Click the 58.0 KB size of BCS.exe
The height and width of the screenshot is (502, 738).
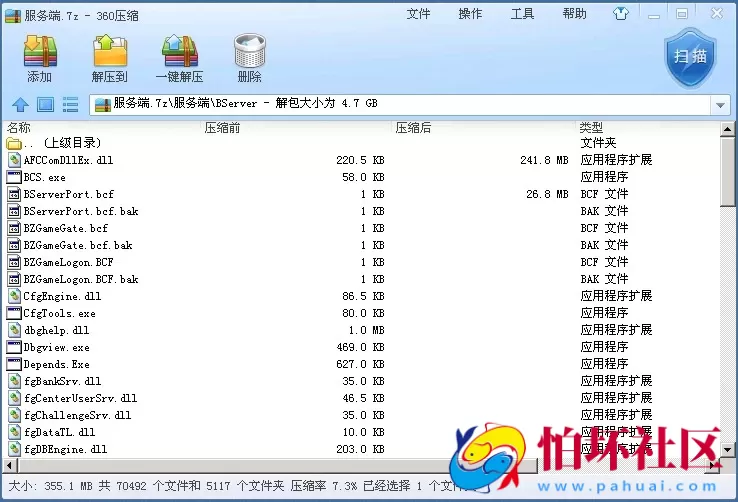(363, 177)
